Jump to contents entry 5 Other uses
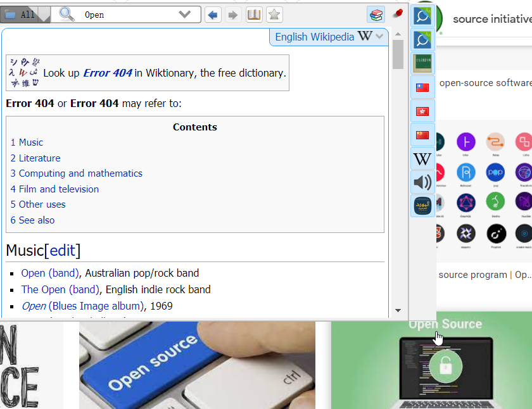The image size is (532, 409). pos(38,204)
